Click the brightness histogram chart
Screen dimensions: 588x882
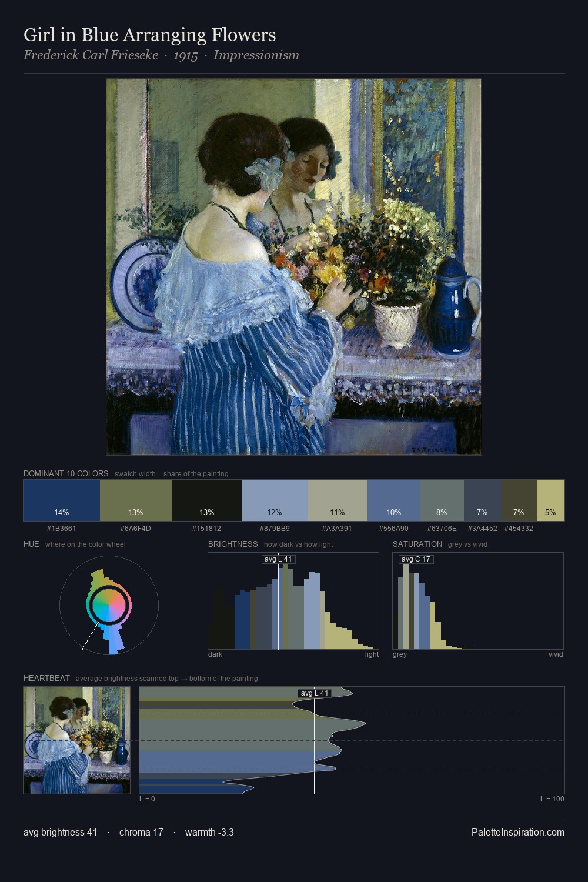(293, 601)
